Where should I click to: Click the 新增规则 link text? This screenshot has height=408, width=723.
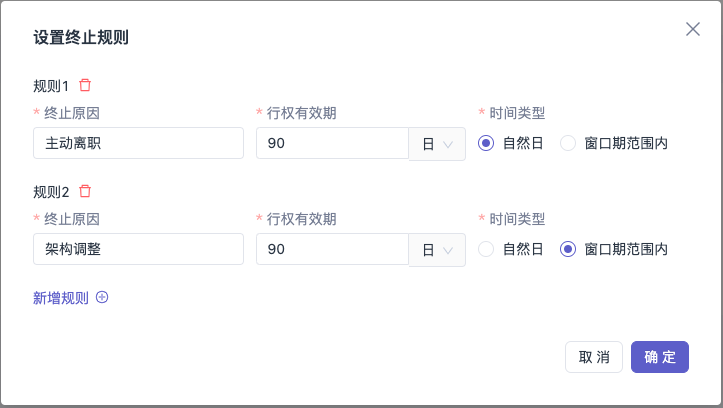point(61,298)
